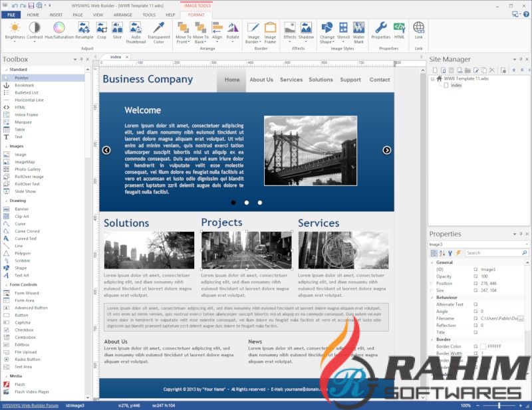This screenshot has height=410, width=532.
Task: Toggle marker box beside Filename property
Action: (x=475, y=318)
